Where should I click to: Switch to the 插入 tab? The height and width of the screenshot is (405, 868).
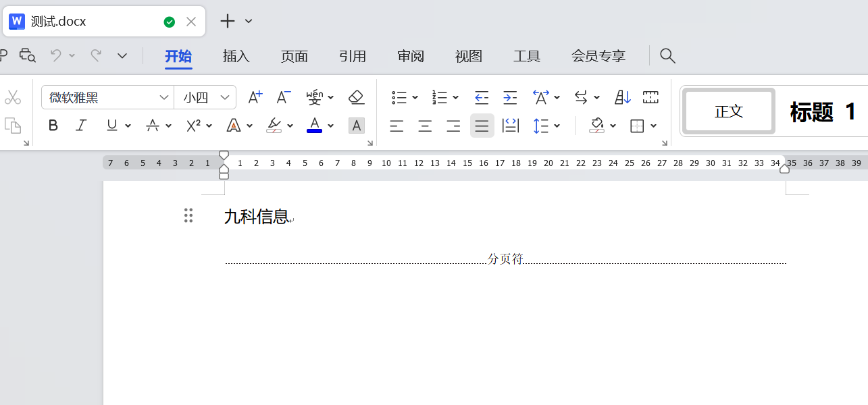[x=236, y=56]
